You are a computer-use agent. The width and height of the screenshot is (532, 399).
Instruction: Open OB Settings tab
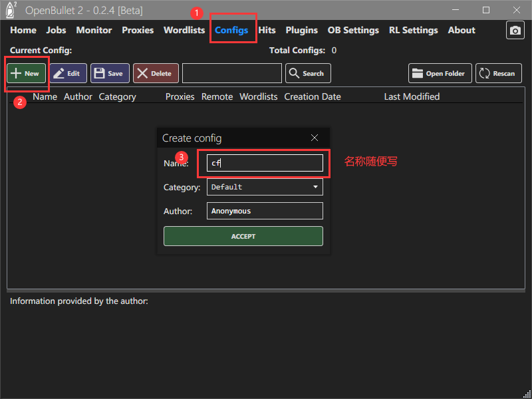[x=353, y=30]
